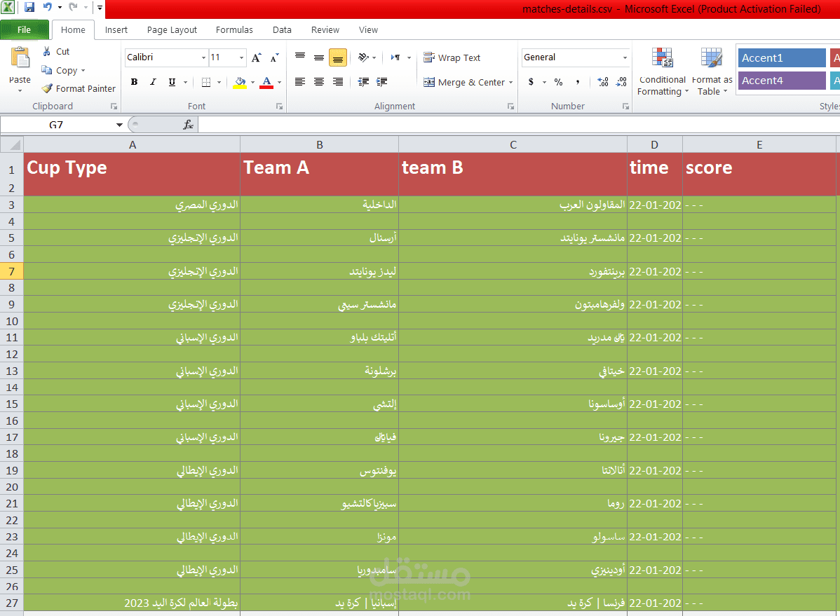Toggle Bottom Align button
This screenshot has width=840, height=616.
(337, 57)
